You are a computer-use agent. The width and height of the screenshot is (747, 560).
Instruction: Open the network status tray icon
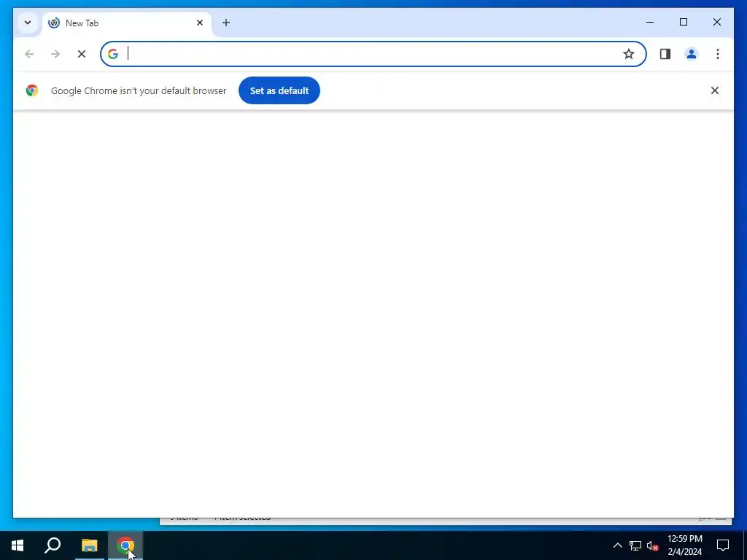[635, 545]
